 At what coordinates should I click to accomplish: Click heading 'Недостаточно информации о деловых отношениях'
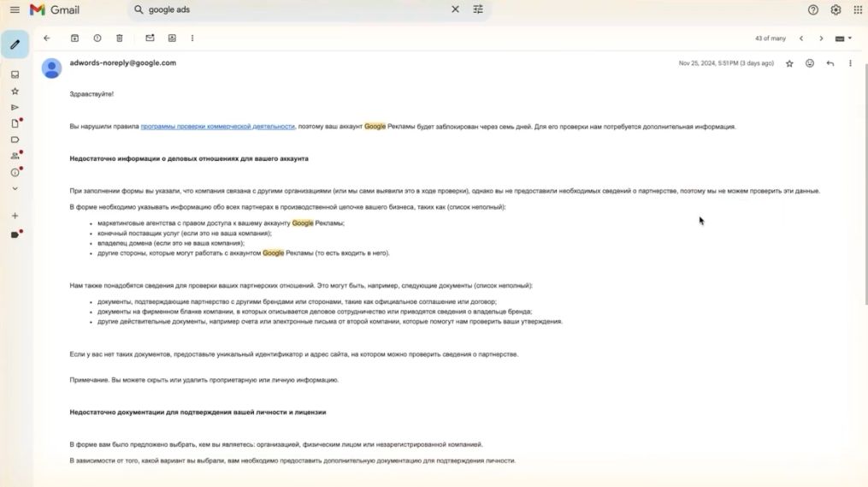click(x=189, y=158)
